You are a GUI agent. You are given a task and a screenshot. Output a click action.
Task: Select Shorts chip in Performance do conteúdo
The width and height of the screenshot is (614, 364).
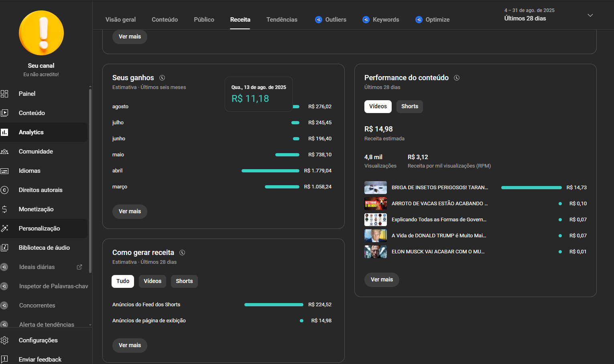(409, 106)
